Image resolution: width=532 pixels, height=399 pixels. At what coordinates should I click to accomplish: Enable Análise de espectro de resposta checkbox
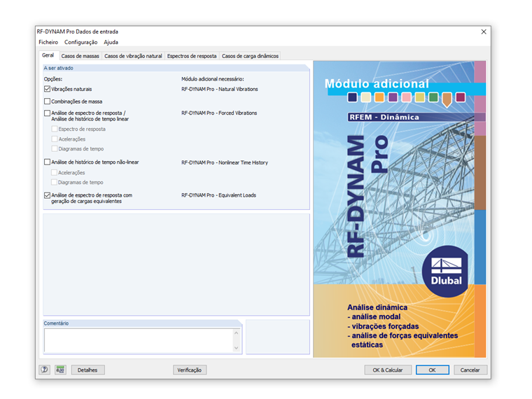click(47, 113)
